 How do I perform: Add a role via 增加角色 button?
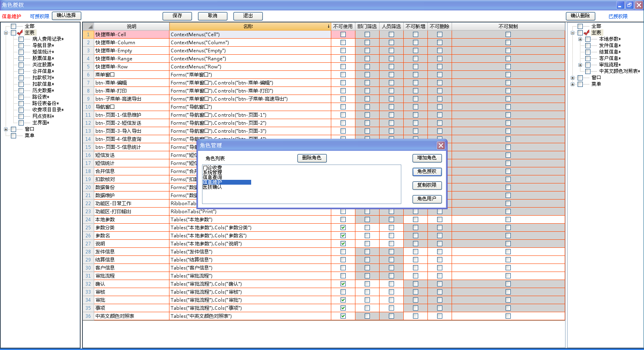[427, 158]
